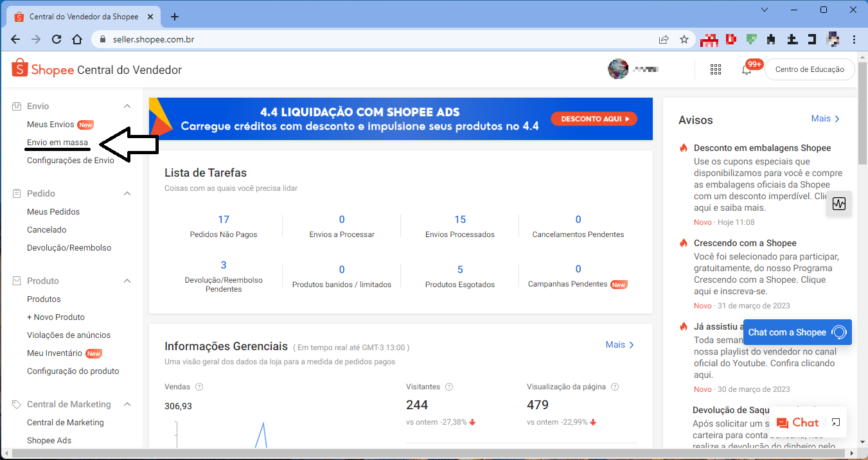Viewport: 868px width, 460px height.
Task: Collapse the Produto sidebar section
Action: (127, 281)
